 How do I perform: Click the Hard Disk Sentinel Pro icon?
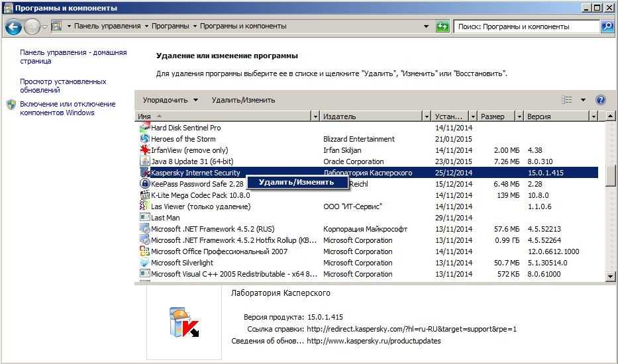[144, 127]
